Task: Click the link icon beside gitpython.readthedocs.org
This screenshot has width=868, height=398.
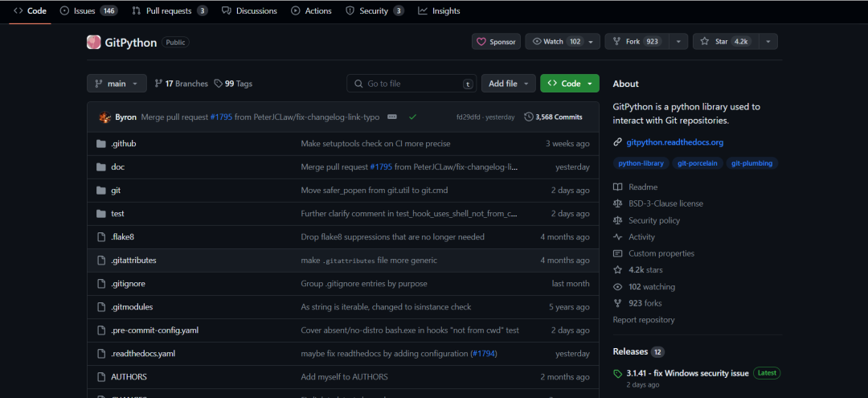Action: (618, 142)
